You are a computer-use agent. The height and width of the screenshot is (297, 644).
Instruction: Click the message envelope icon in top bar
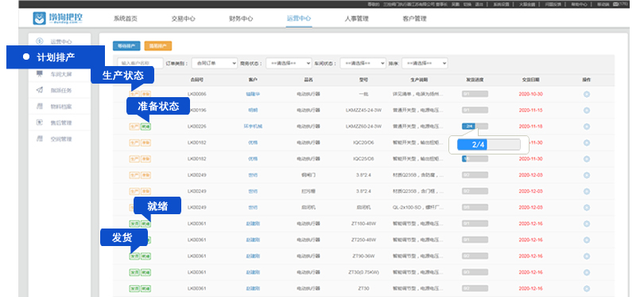[615, 4]
